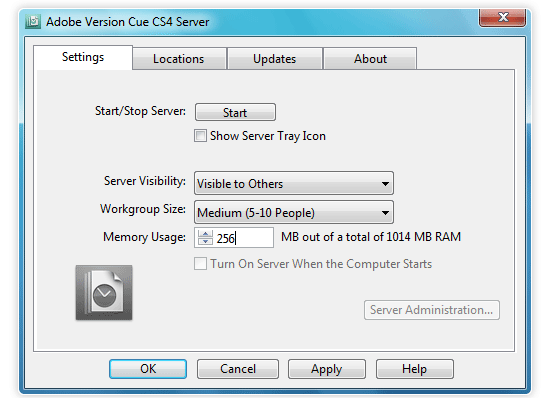Open the Updates tab

(x=275, y=59)
